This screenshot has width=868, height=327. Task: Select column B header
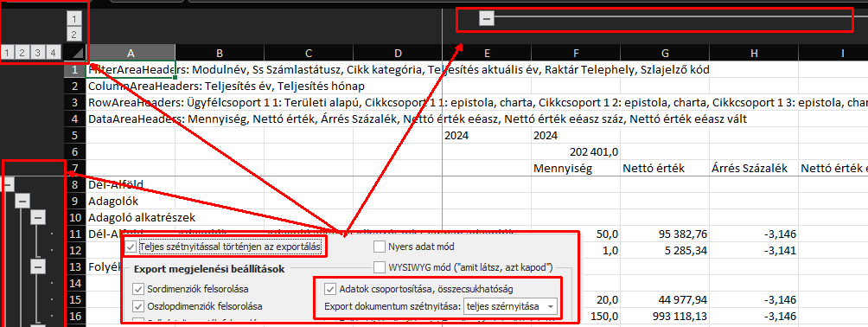220,53
